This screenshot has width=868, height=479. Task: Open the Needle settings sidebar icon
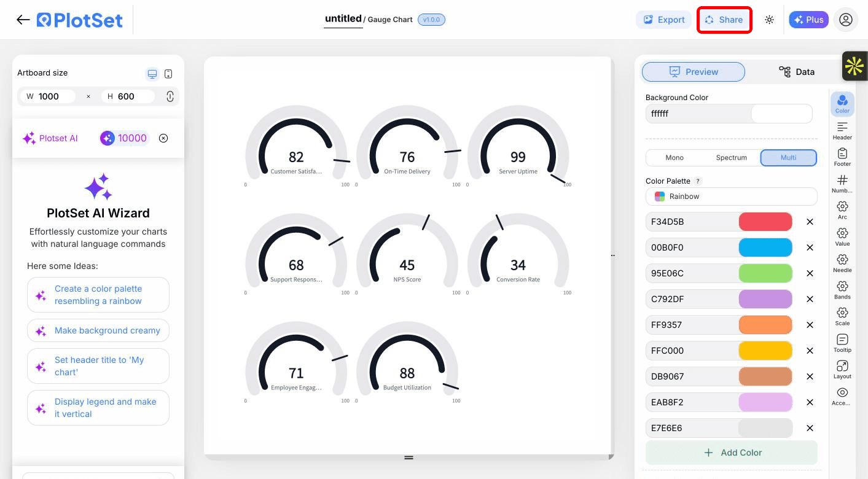[842, 263]
